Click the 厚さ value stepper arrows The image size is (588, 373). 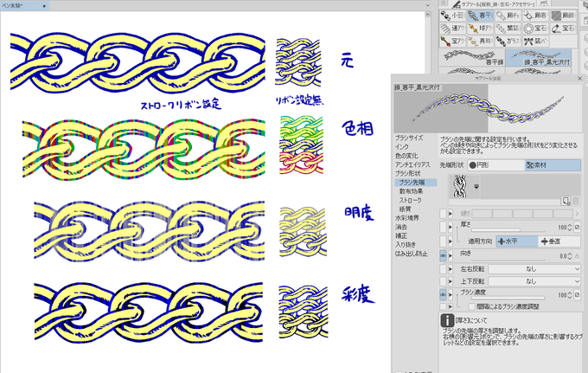click(x=570, y=227)
